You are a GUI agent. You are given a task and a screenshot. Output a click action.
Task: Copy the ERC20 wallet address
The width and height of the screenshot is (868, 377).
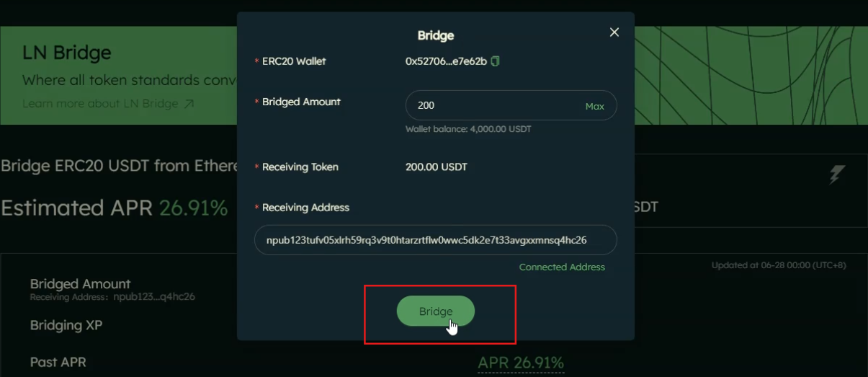[x=495, y=61]
